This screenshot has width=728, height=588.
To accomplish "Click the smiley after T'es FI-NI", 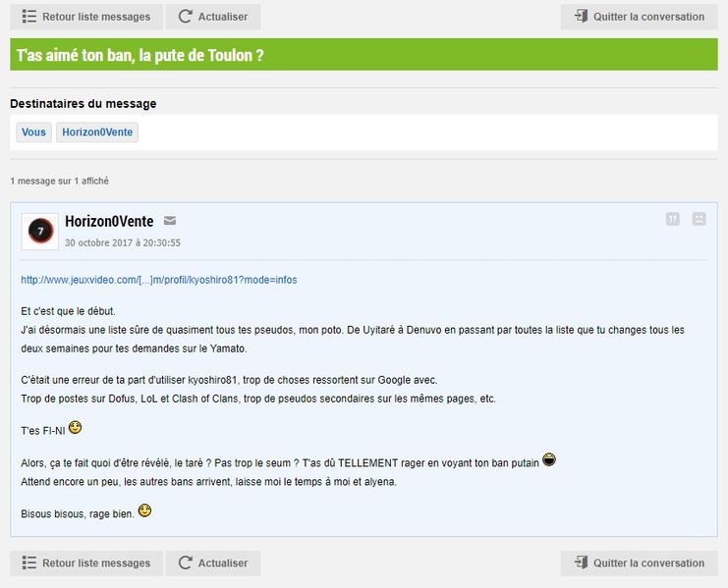I will coord(75,427).
